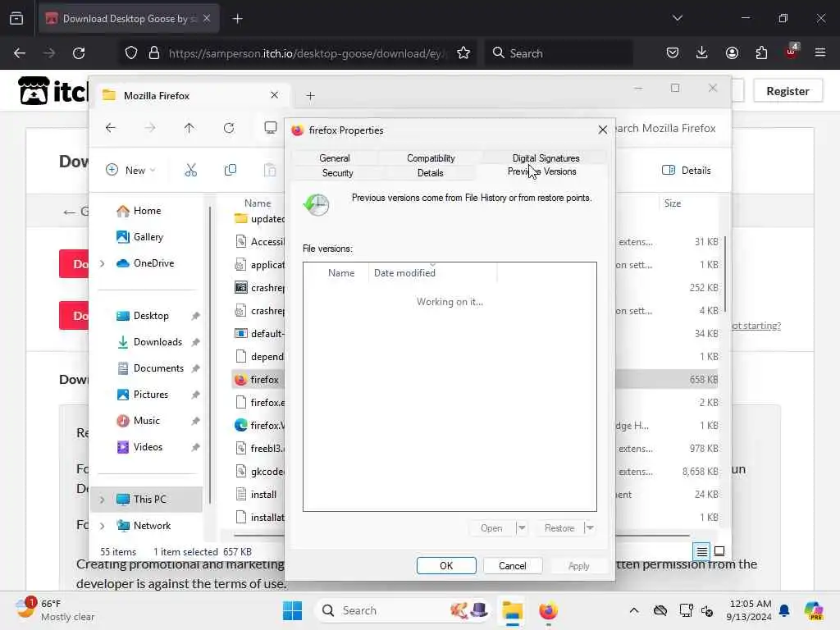Open new Firefox browser tab

click(x=238, y=19)
